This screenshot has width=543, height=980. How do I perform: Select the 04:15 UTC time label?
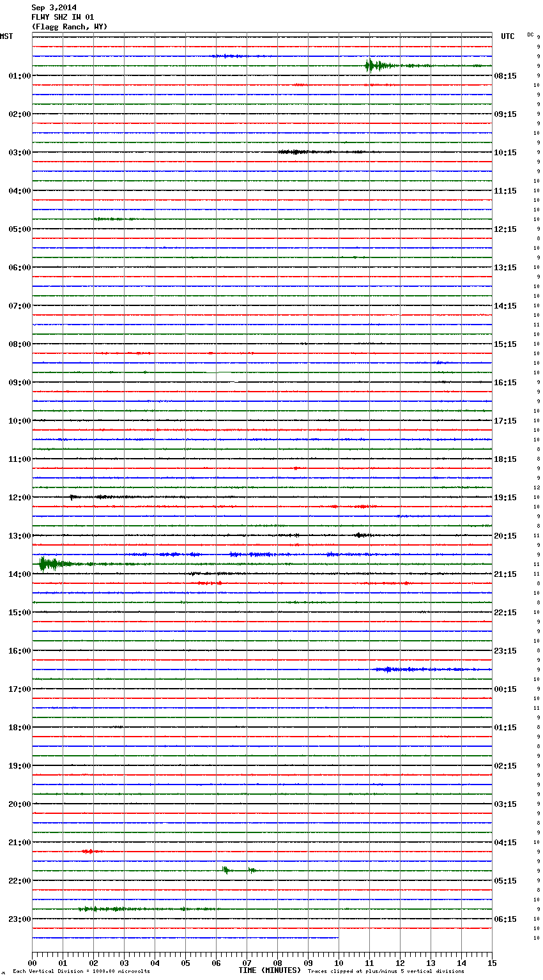[x=505, y=843]
